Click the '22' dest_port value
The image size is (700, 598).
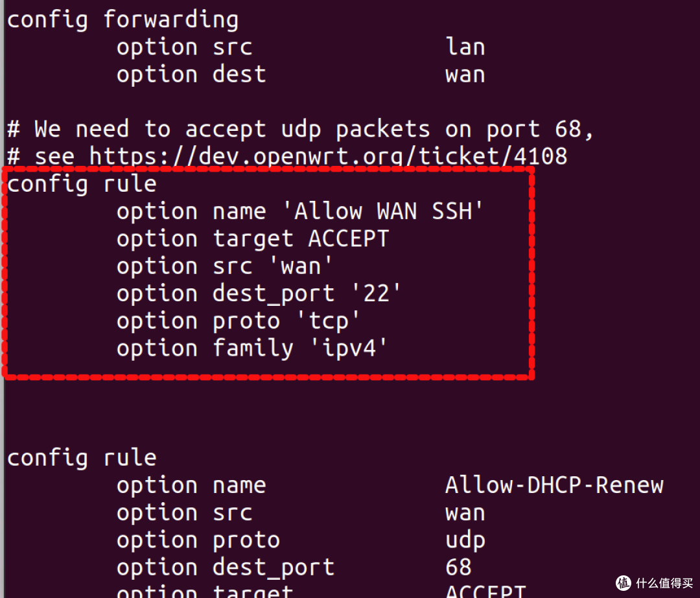(375, 293)
